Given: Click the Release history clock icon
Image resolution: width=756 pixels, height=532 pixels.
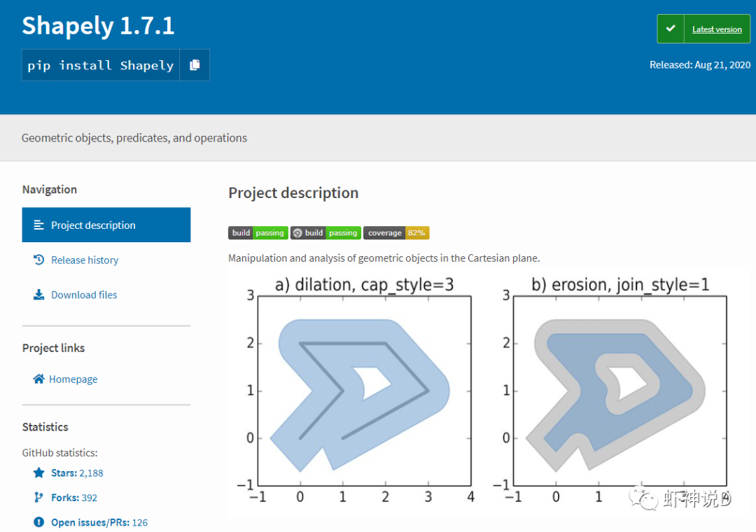Looking at the screenshot, I should click(38, 260).
